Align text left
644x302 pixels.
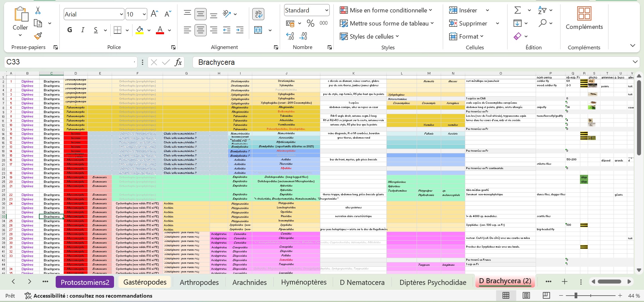point(187,30)
